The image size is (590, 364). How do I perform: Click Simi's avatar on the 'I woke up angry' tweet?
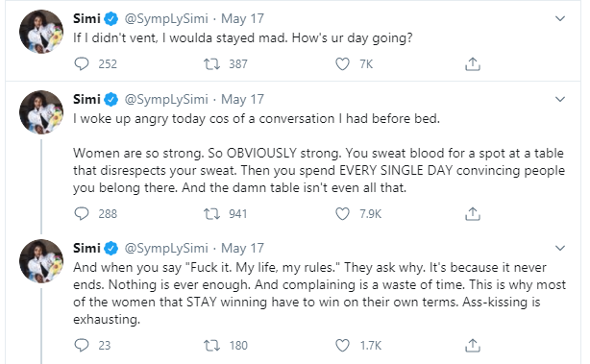(41, 112)
